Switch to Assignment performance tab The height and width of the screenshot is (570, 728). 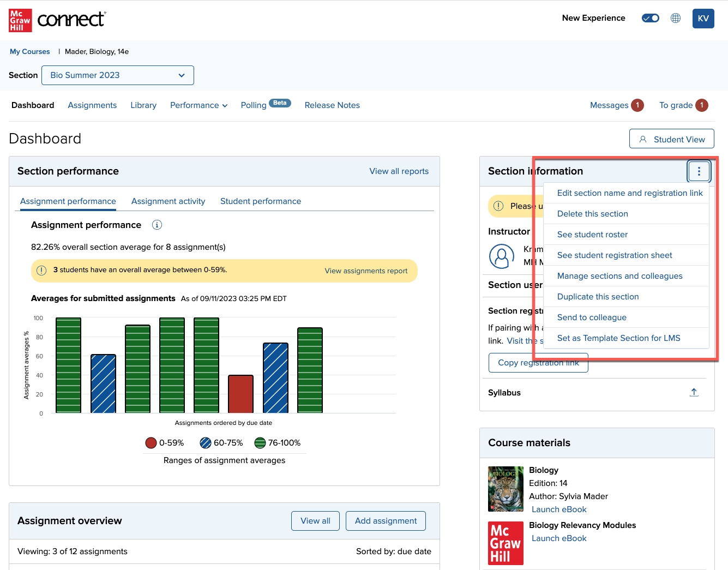(x=68, y=201)
